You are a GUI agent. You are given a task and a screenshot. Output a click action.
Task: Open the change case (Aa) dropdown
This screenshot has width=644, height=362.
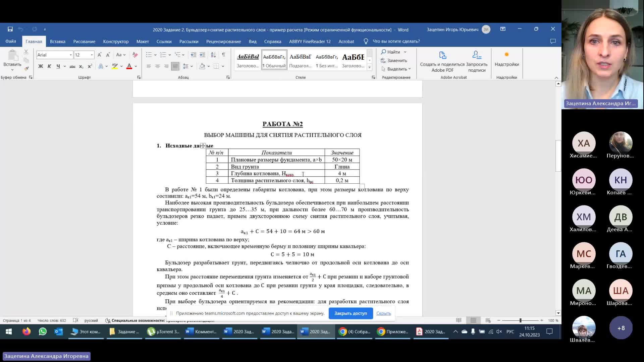121,55
